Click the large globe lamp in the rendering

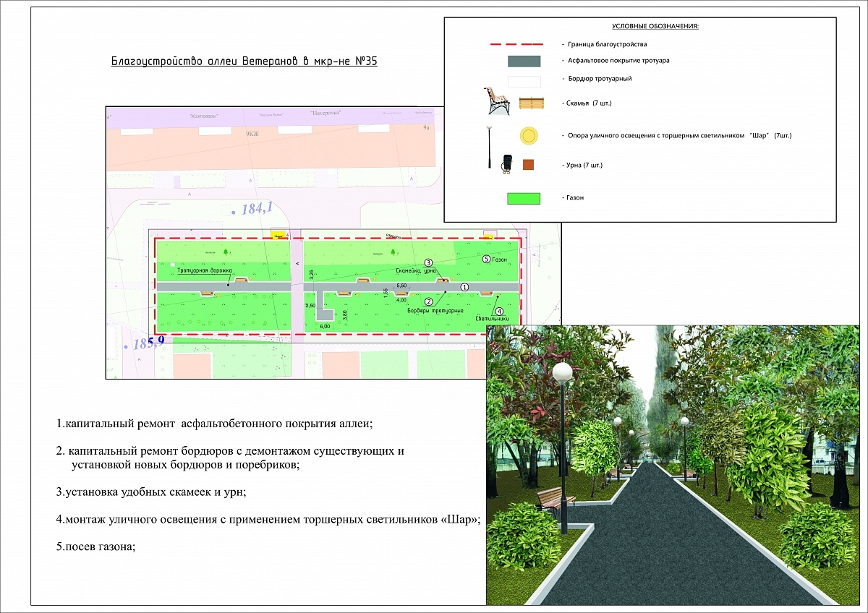tap(562, 372)
